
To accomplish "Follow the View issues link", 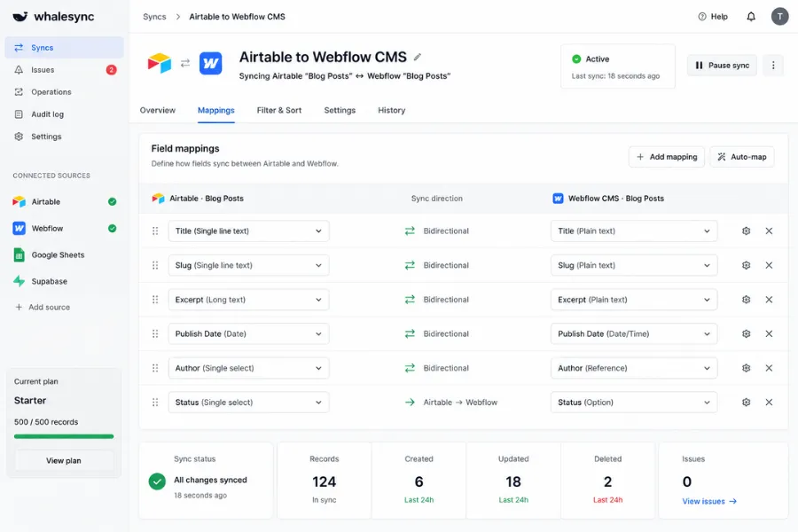I will pos(709,502).
